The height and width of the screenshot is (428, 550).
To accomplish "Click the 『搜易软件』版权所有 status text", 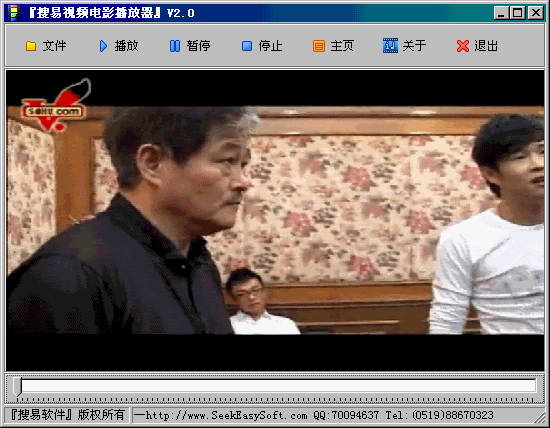I will point(67,415).
